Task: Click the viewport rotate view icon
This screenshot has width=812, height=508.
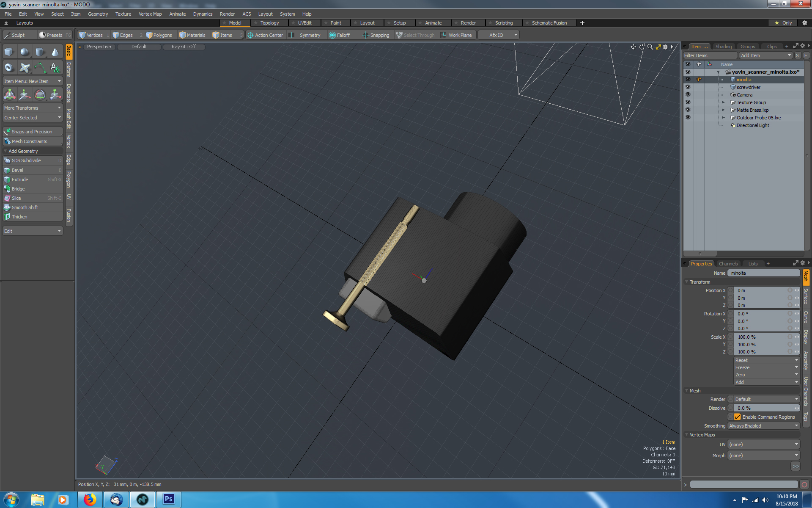Action: 642,47
